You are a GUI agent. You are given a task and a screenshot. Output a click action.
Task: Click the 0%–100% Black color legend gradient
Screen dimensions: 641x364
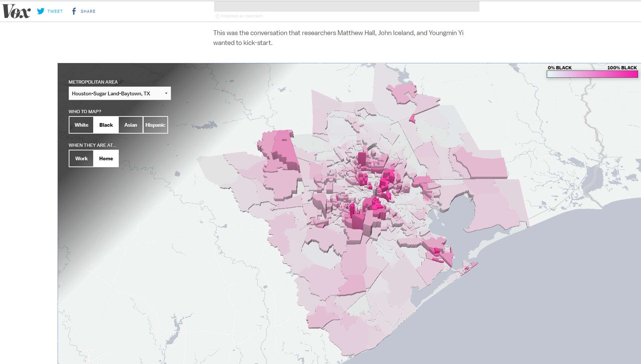[592, 74]
